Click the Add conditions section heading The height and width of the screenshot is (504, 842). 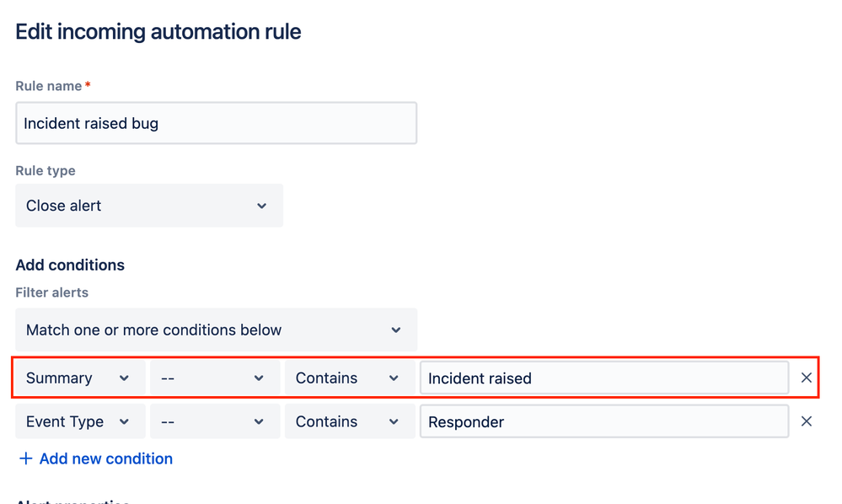[x=70, y=265]
